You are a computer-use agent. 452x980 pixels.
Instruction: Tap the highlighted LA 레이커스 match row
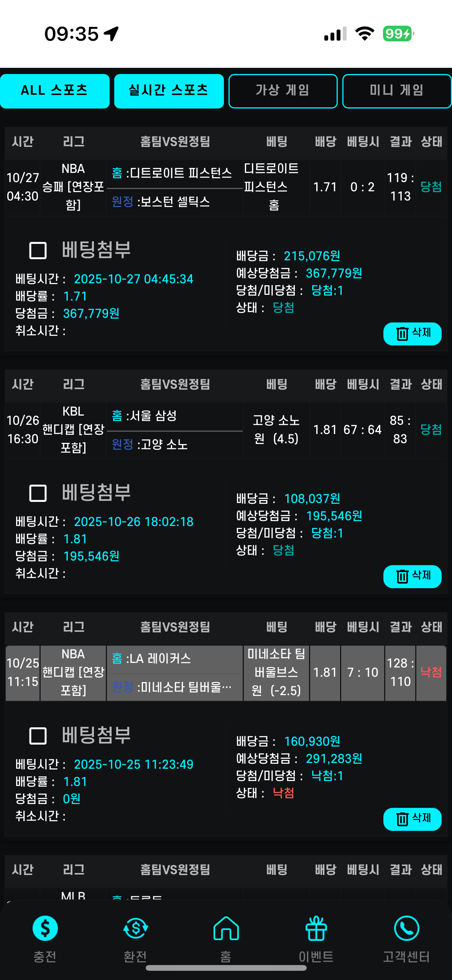point(174,659)
